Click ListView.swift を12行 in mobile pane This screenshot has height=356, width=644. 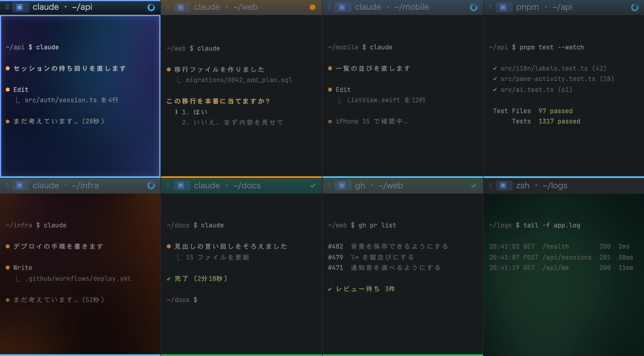[x=386, y=100]
